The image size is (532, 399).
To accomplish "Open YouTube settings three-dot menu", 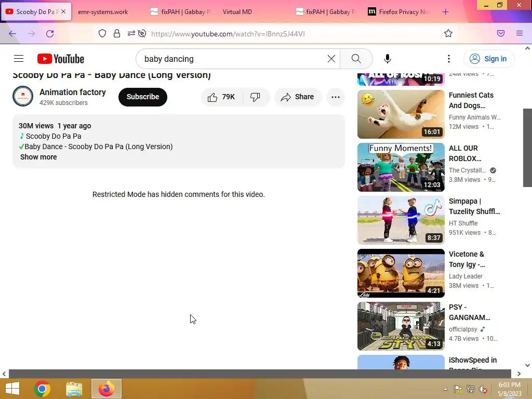I will coord(448,59).
